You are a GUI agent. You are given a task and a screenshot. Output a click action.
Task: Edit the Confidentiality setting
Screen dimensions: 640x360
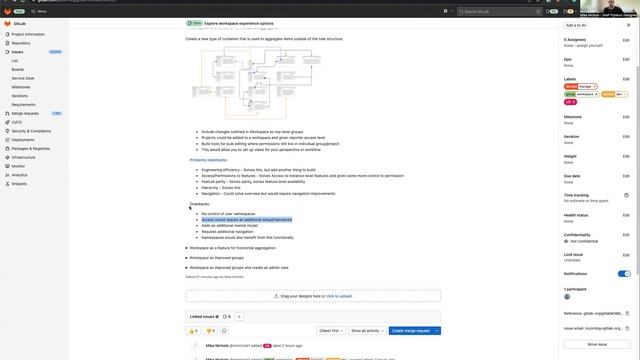[x=626, y=235]
